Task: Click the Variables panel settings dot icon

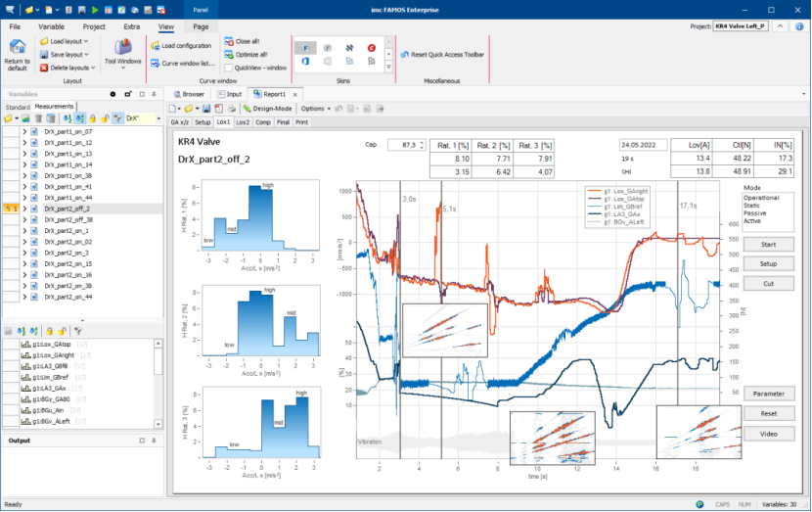Action: (x=113, y=94)
